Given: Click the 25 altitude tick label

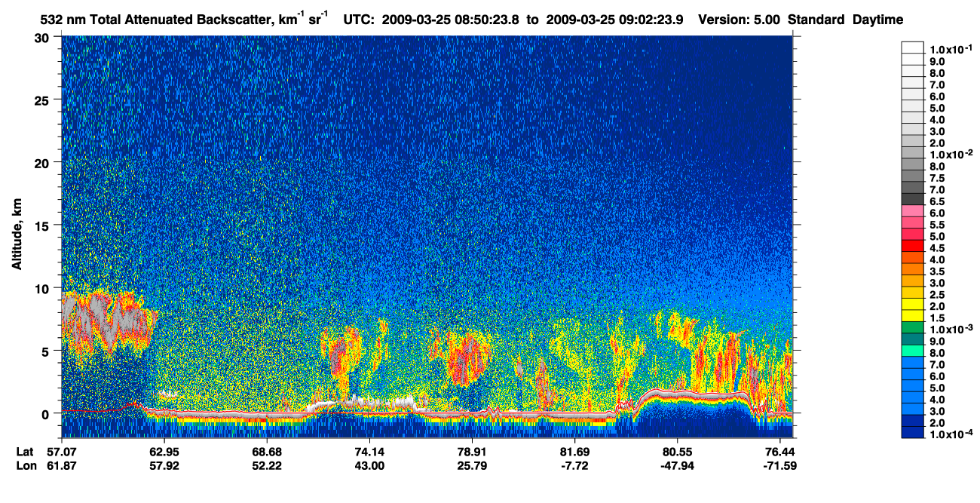Looking at the screenshot, I should pyautogui.click(x=44, y=100).
